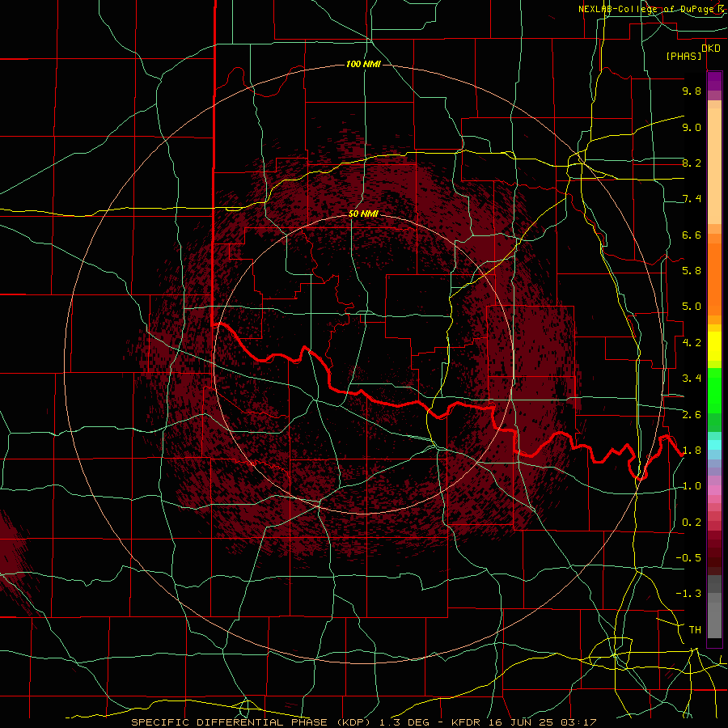Viewport: 728px width, 728px height.
Task: Click the -0.5 legend value
Action: [688, 558]
